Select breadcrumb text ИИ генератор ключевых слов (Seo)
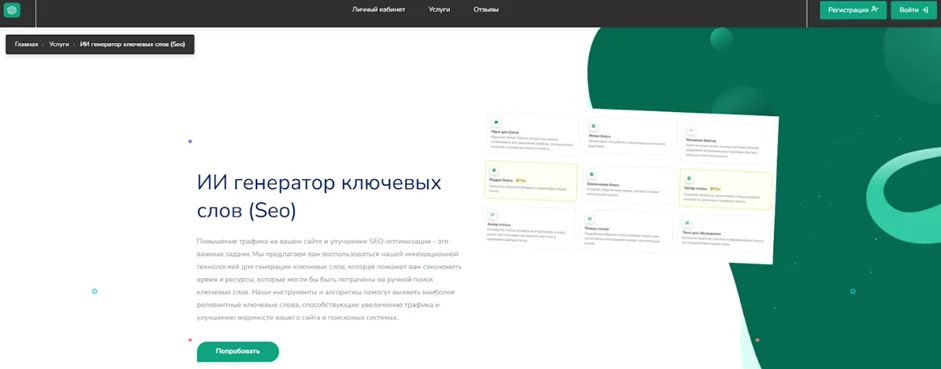Screen dimensions: 941x369 pyautogui.click(x=132, y=44)
